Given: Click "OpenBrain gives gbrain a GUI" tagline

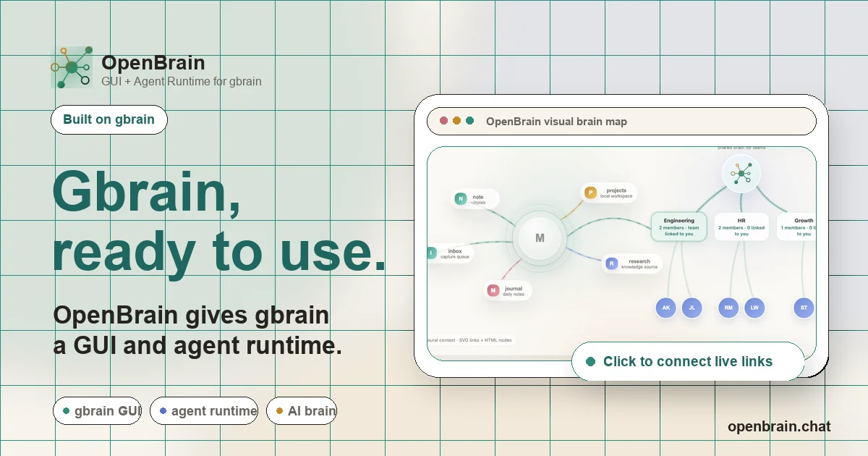Looking at the screenshot, I should 197,331.
